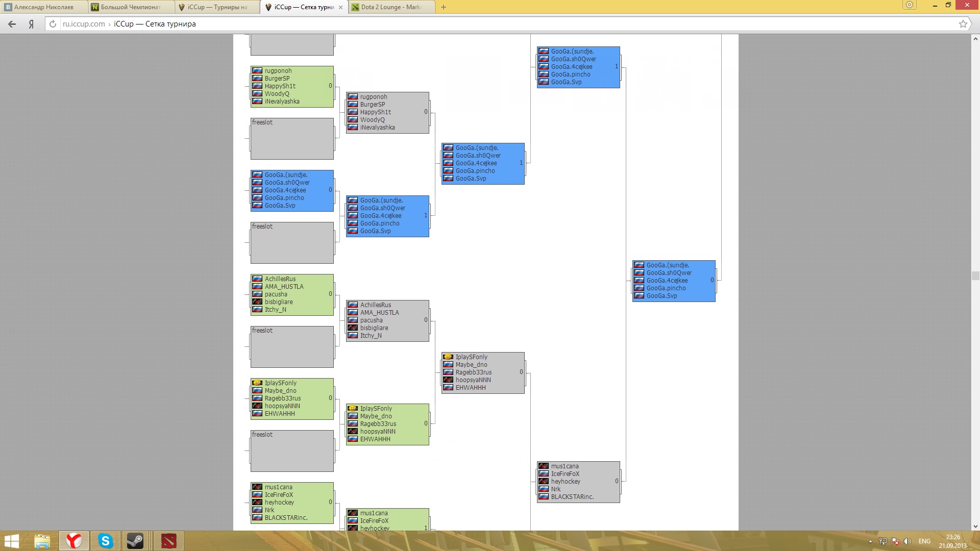Bookmark page with the star icon
Image resolution: width=980 pixels, height=551 pixels.
point(963,24)
